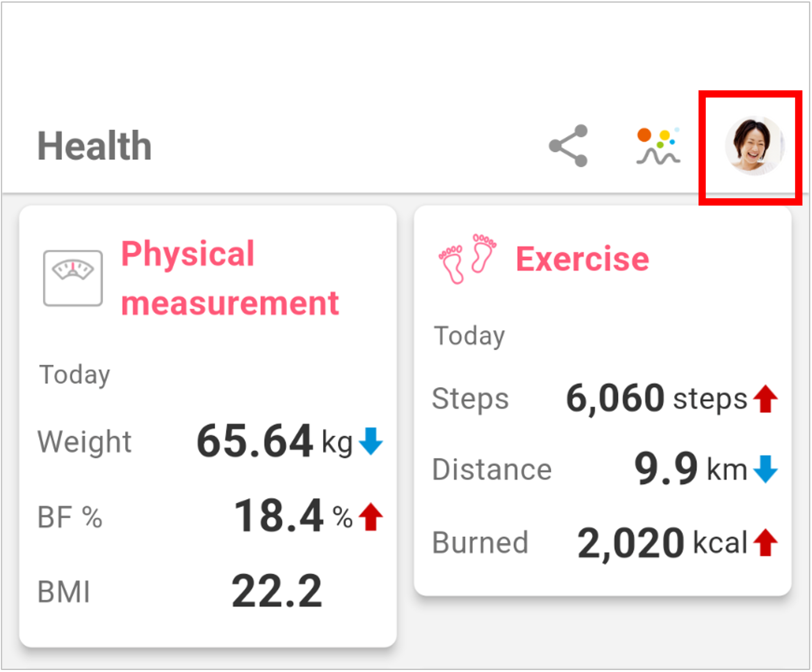Viewport: 812px width, 672px height.
Task: Click the blue down arrow beside Distance
Action: point(766,469)
